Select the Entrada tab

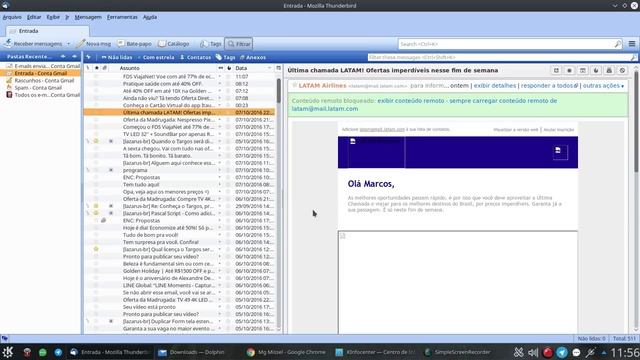point(47,31)
